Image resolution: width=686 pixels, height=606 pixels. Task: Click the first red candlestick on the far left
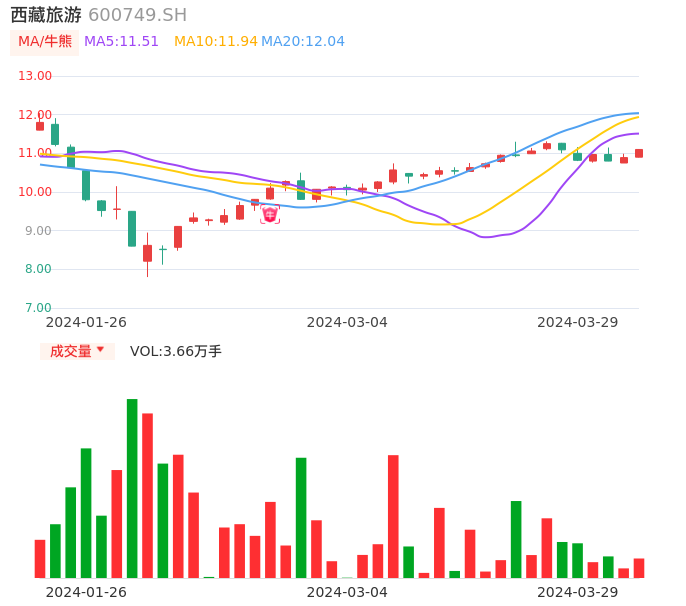[40, 126]
